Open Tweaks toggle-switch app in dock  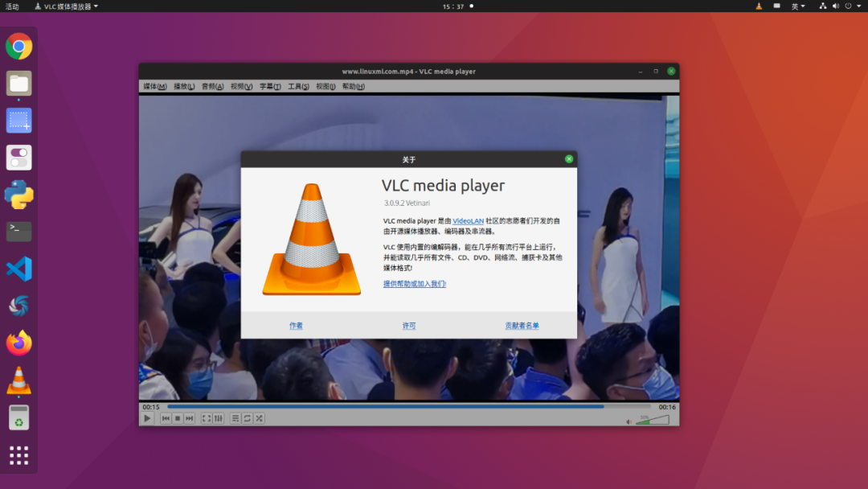pos(18,158)
